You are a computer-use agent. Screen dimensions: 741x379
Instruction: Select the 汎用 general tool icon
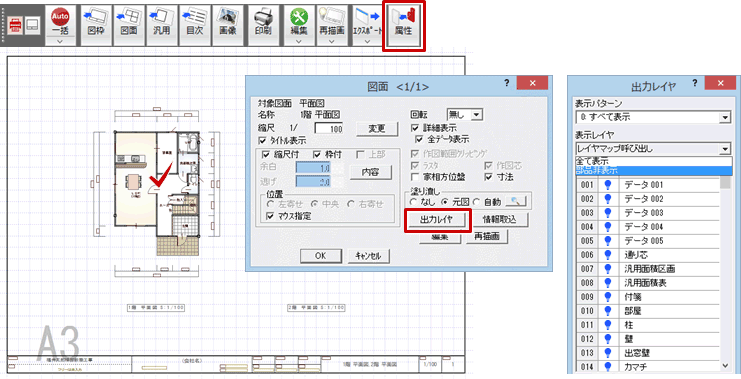pyautogui.click(x=162, y=22)
